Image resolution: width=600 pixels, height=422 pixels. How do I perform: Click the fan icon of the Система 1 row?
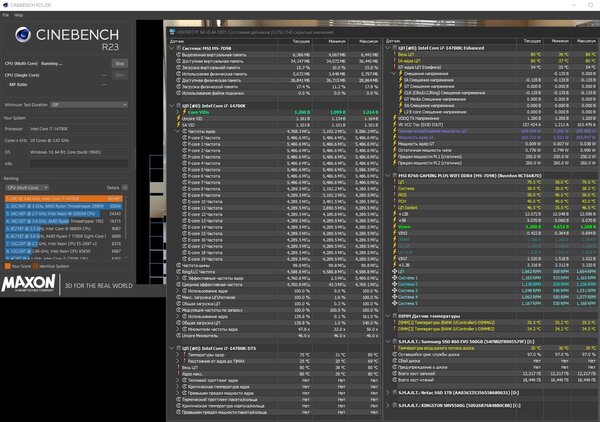click(x=395, y=278)
